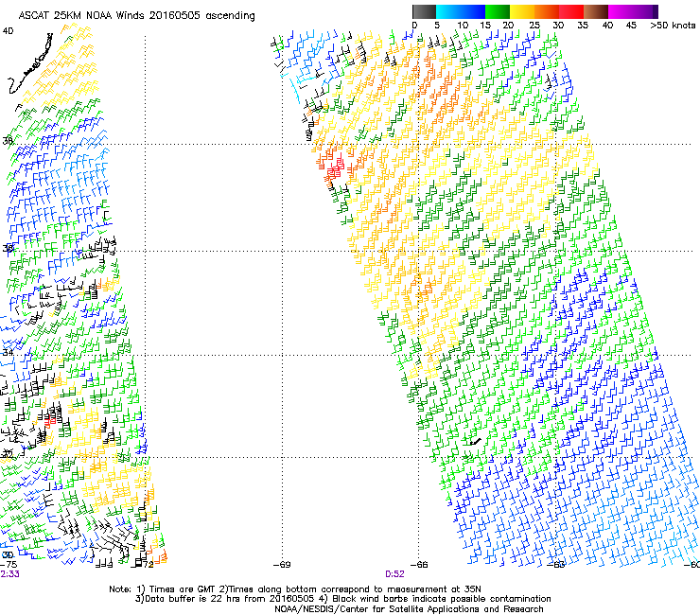Screen dimensions: 700x615
Task: Click the cyan 5-10 knots legend swatch
Action: 448,11
